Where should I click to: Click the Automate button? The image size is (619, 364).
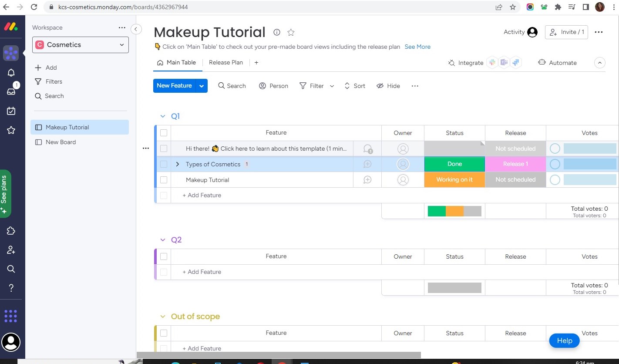557,63
